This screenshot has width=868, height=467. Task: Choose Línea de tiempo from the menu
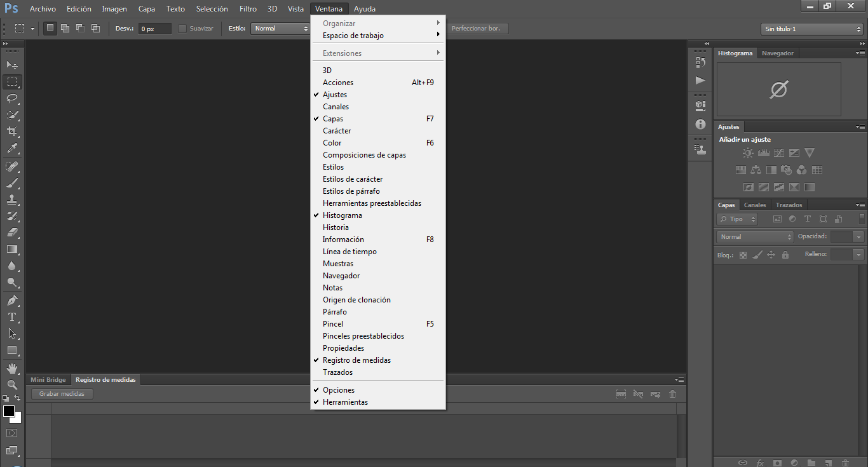349,252
